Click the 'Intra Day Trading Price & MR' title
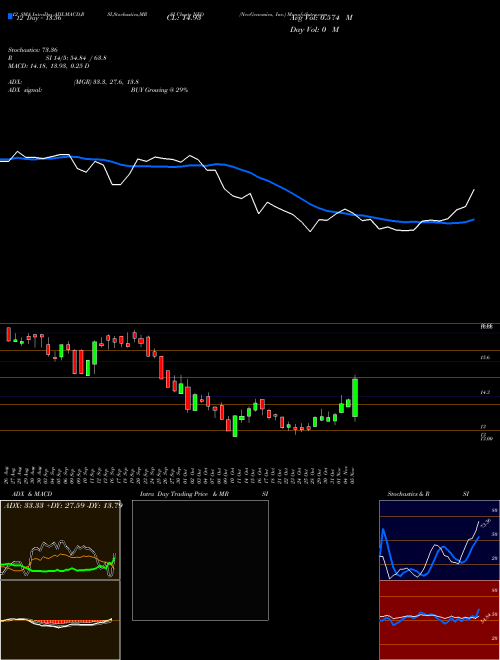 pos(184,494)
